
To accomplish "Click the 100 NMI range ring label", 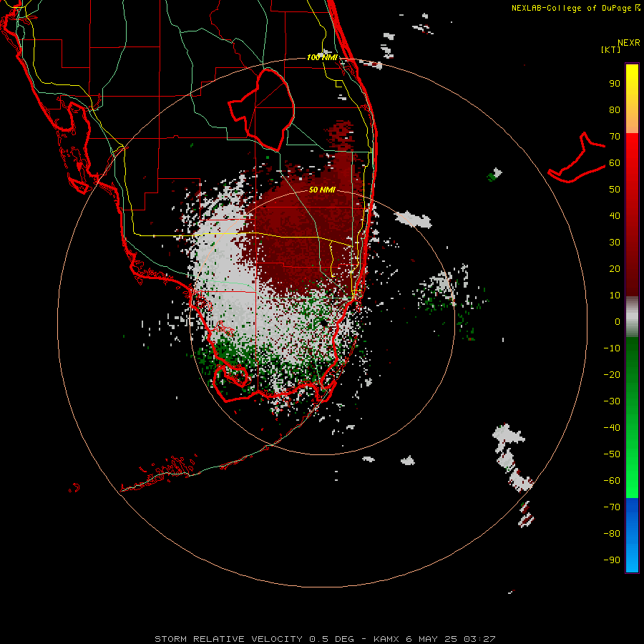I will (322, 57).
